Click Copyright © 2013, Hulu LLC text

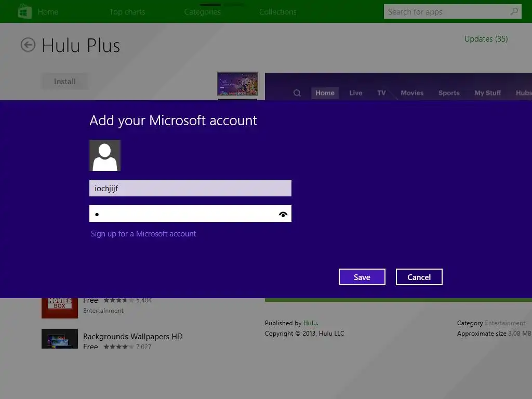(x=304, y=333)
